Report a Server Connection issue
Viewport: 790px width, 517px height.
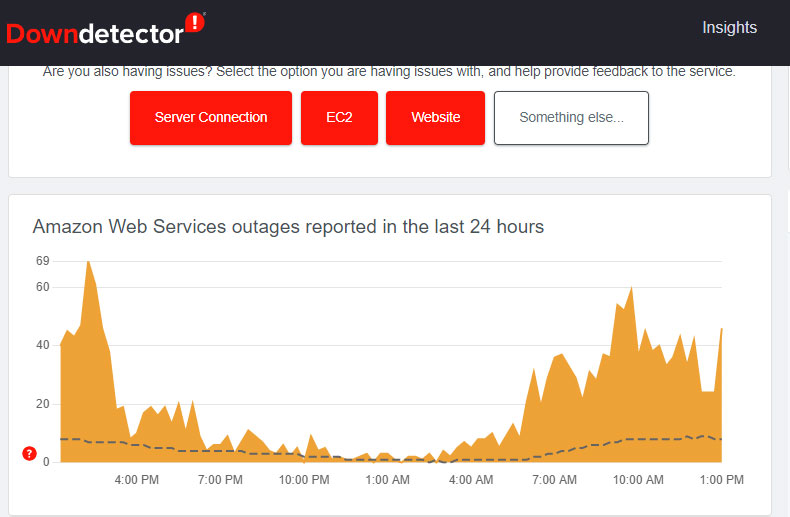point(211,117)
